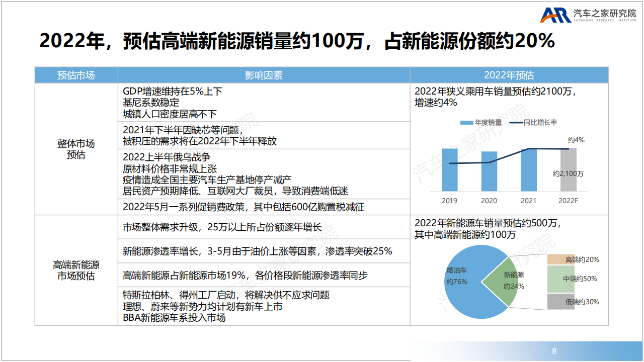This screenshot has width=644, height=362.
Task: Click the 理想、蔚来等新势力 line
Action: [x=202, y=306]
